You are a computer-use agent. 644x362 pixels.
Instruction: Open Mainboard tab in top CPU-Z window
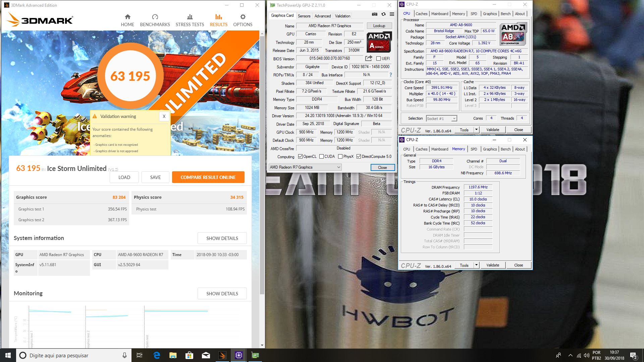click(440, 14)
